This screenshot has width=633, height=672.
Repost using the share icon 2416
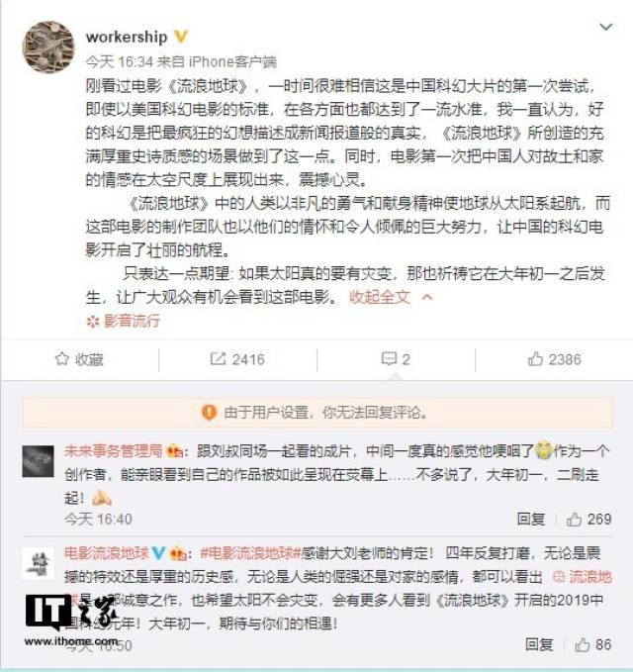[x=237, y=359]
